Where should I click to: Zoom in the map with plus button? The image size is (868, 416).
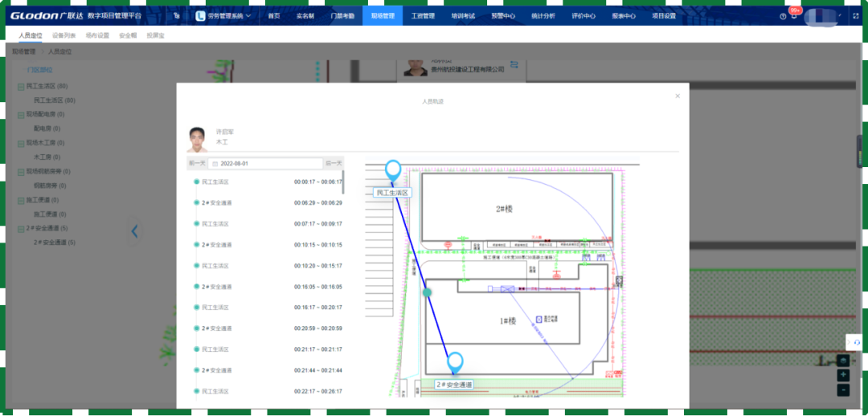pos(843,375)
